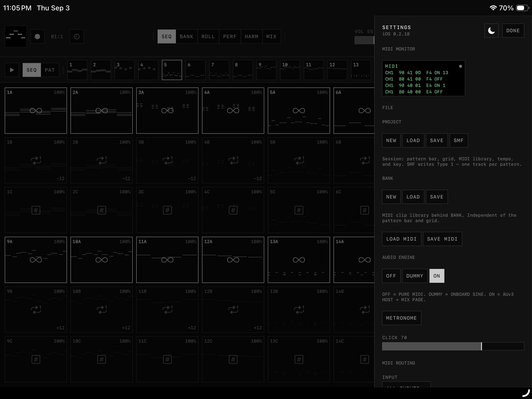This screenshot has height=399, width=532.
Task: Export project with SMF button
Action: tap(459, 140)
